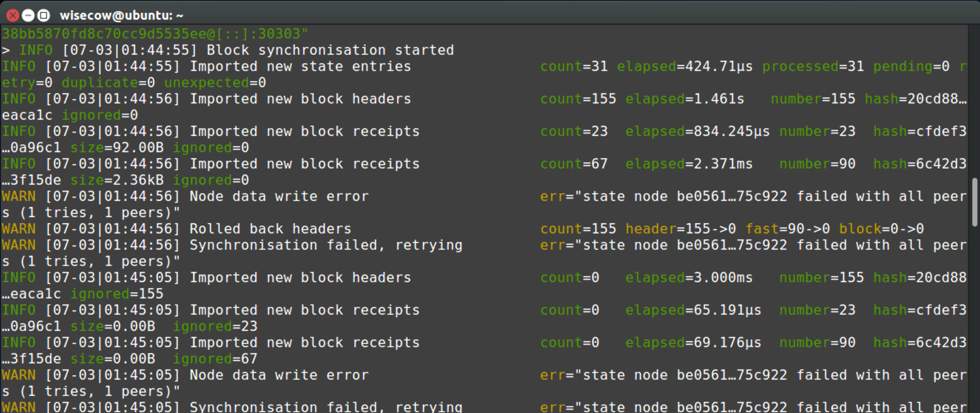The height and width of the screenshot is (413, 980).
Task: Maximize the terminal window
Action: coord(44,16)
